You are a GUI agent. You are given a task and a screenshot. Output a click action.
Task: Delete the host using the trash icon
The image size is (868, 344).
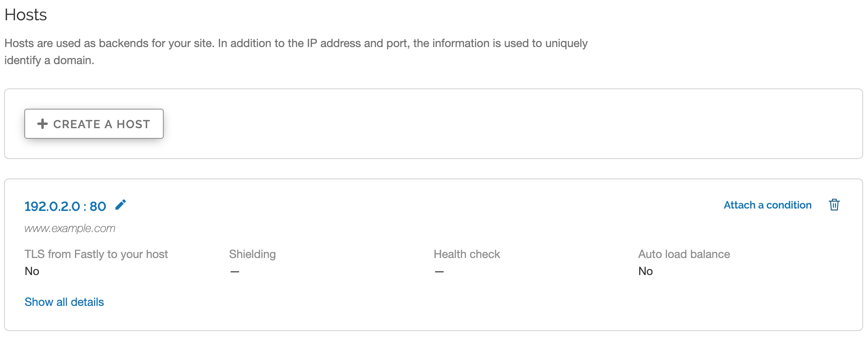[834, 205]
